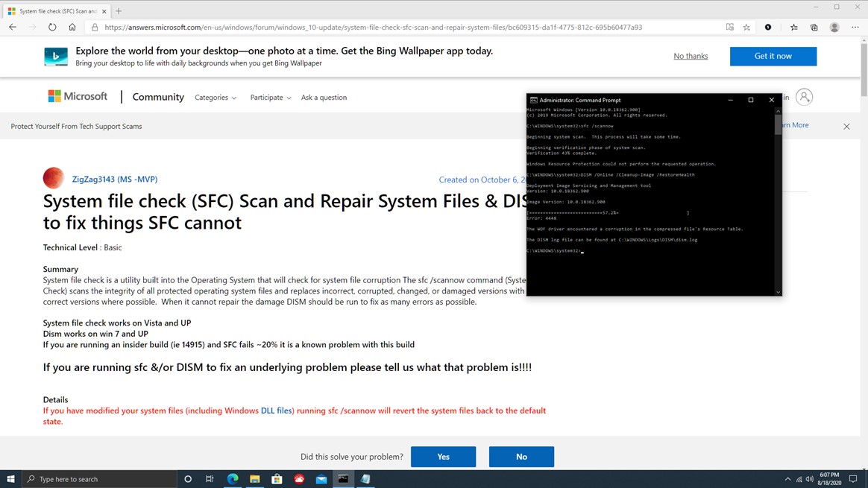Open Task View
The height and width of the screenshot is (488, 868).
click(x=210, y=479)
